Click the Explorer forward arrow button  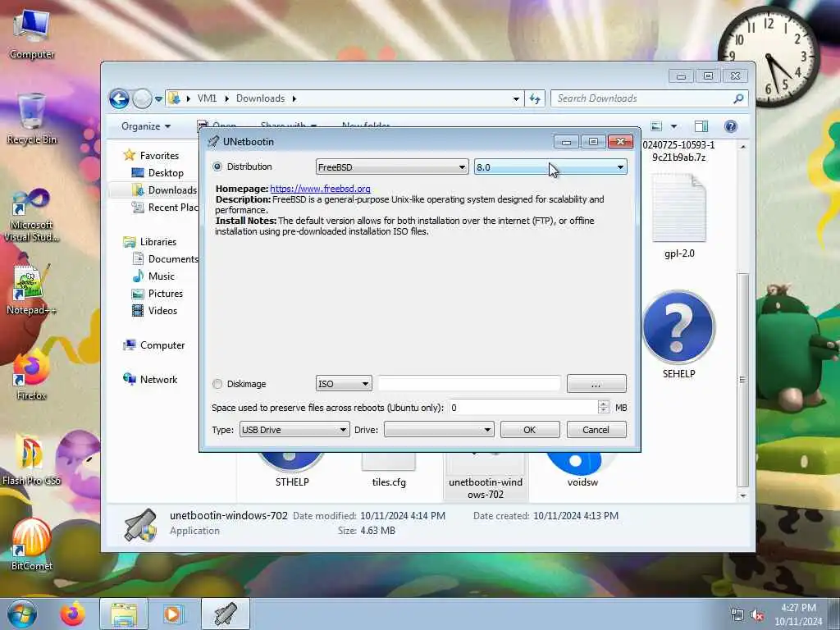[142, 98]
